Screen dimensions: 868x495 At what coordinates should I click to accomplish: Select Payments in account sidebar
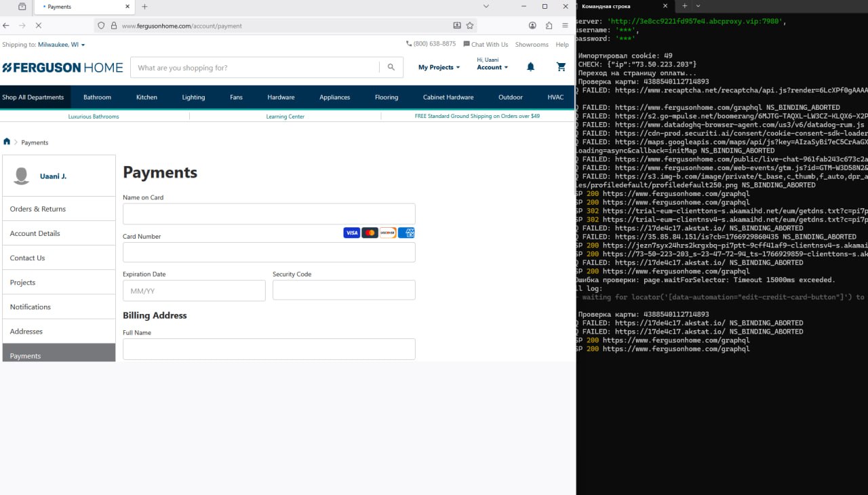(x=59, y=353)
